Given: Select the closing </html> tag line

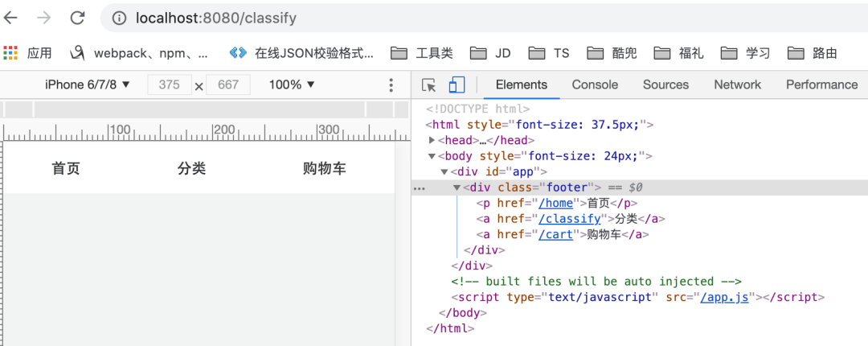Looking at the screenshot, I should (450, 328).
